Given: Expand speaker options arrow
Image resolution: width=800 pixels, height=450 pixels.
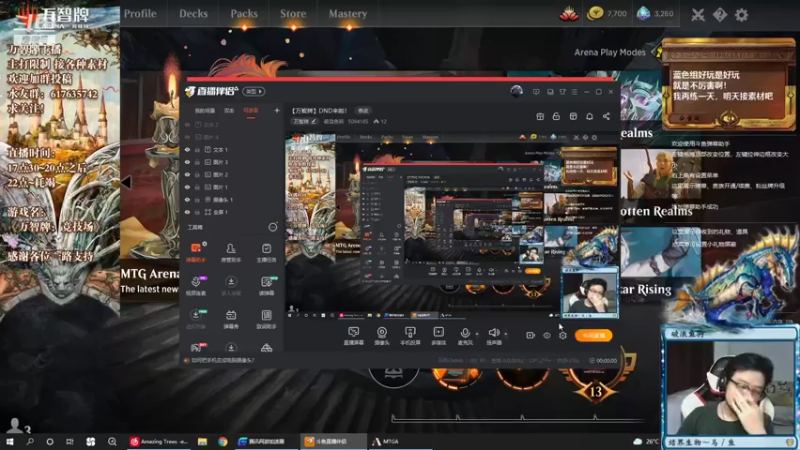Looking at the screenshot, I should tap(506, 334).
